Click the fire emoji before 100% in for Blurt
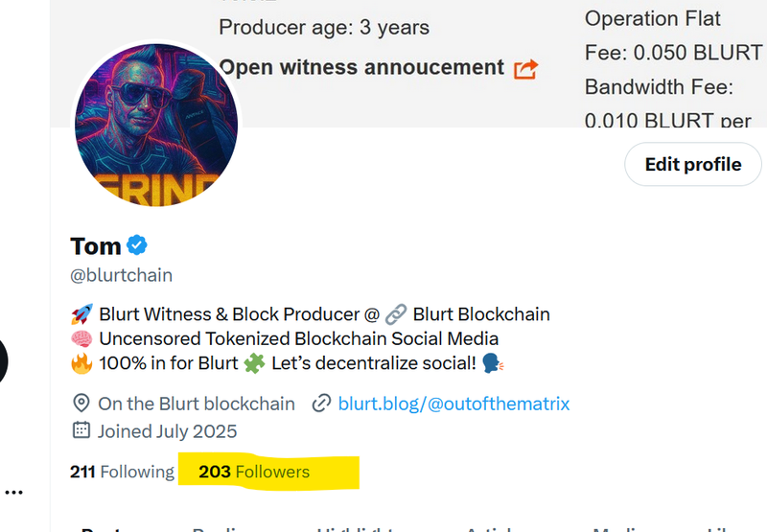Image resolution: width=767 pixels, height=532 pixels. (81, 363)
